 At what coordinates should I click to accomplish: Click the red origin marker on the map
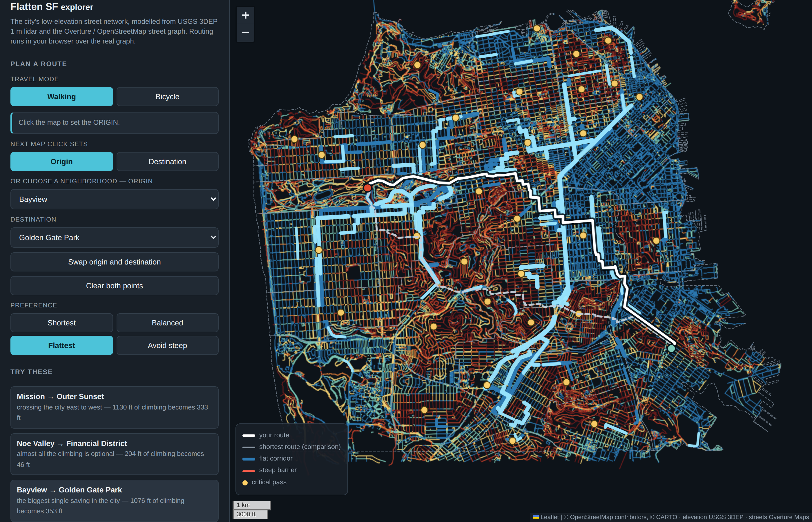click(x=367, y=187)
